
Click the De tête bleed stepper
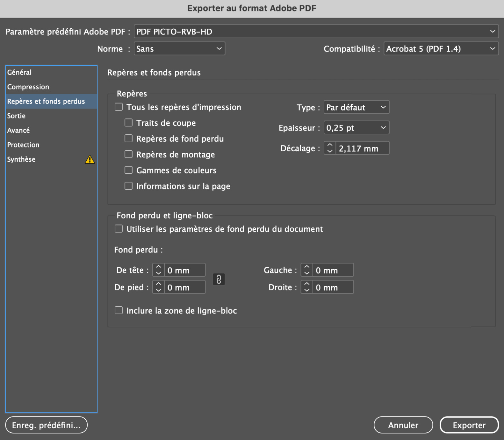tap(158, 270)
